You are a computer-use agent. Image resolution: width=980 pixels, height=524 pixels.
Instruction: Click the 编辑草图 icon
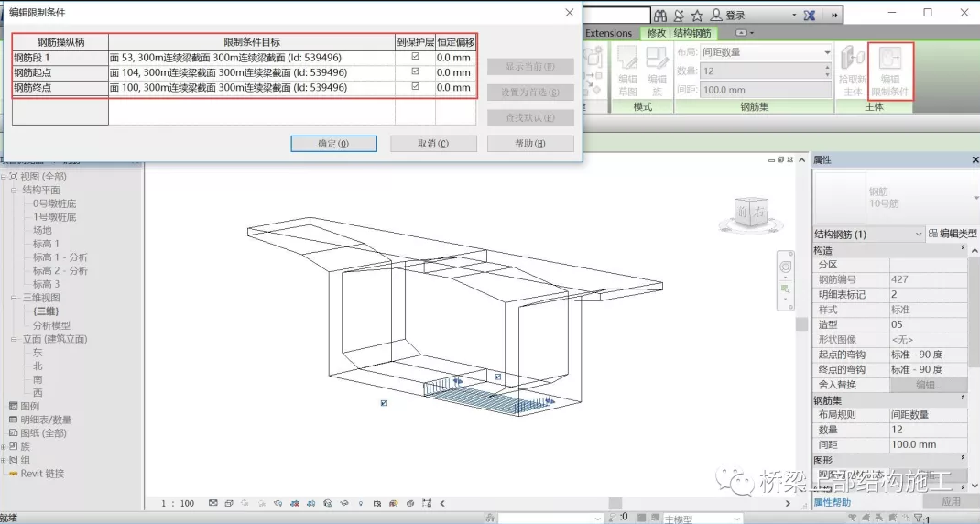point(626,71)
